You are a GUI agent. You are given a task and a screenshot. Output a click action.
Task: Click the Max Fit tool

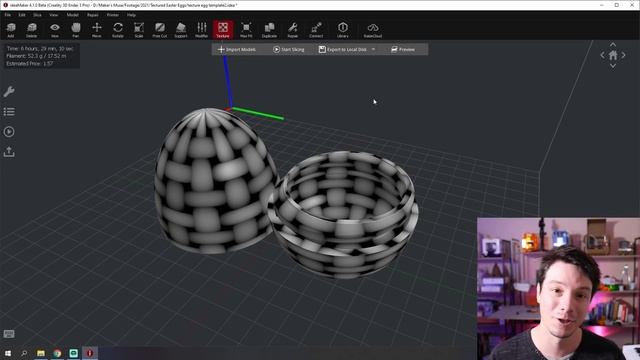(x=246, y=30)
